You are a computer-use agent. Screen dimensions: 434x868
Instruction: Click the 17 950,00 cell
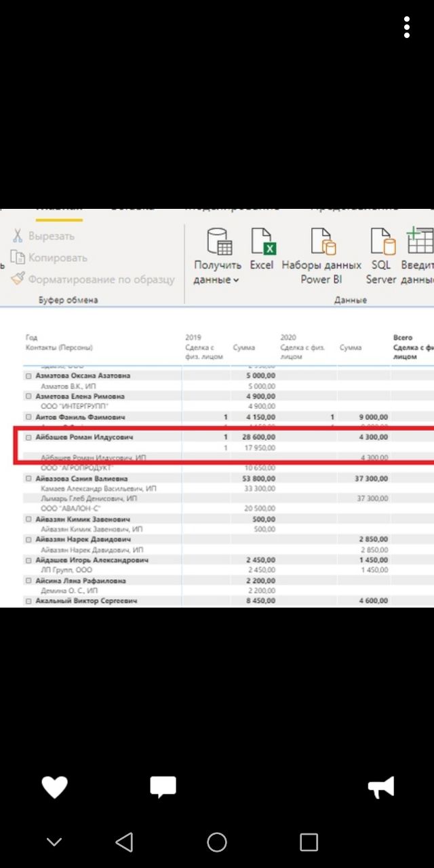[x=260, y=448]
